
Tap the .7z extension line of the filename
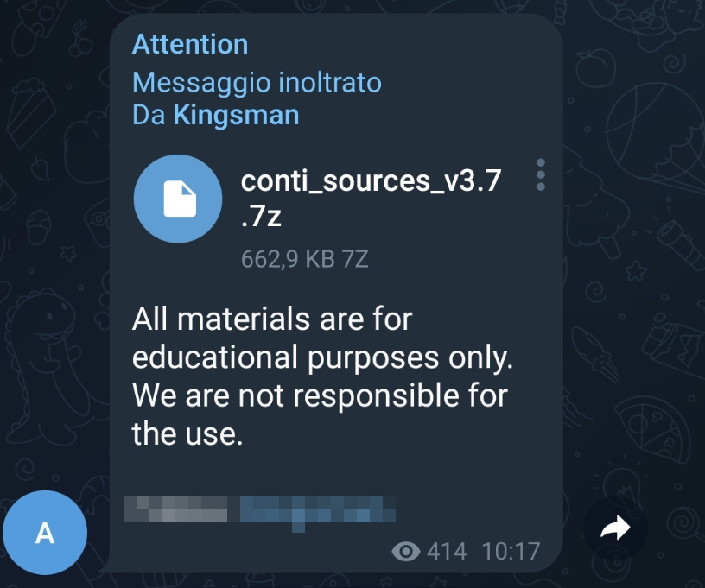pos(261,216)
